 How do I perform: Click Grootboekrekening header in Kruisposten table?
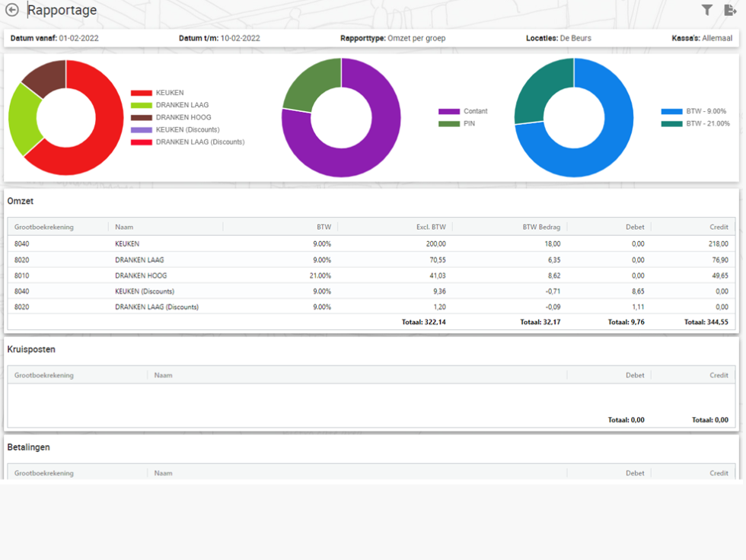click(44, 375)
